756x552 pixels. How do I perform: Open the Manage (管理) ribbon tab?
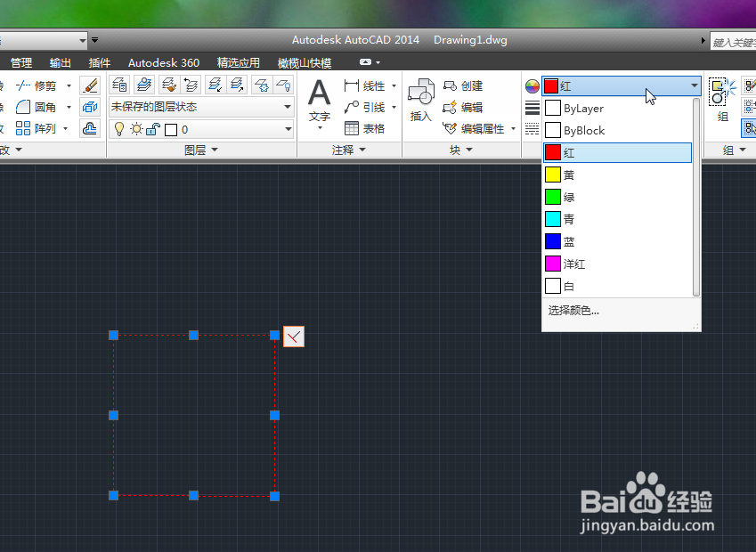pyautogui.click(x=21, y=62)
